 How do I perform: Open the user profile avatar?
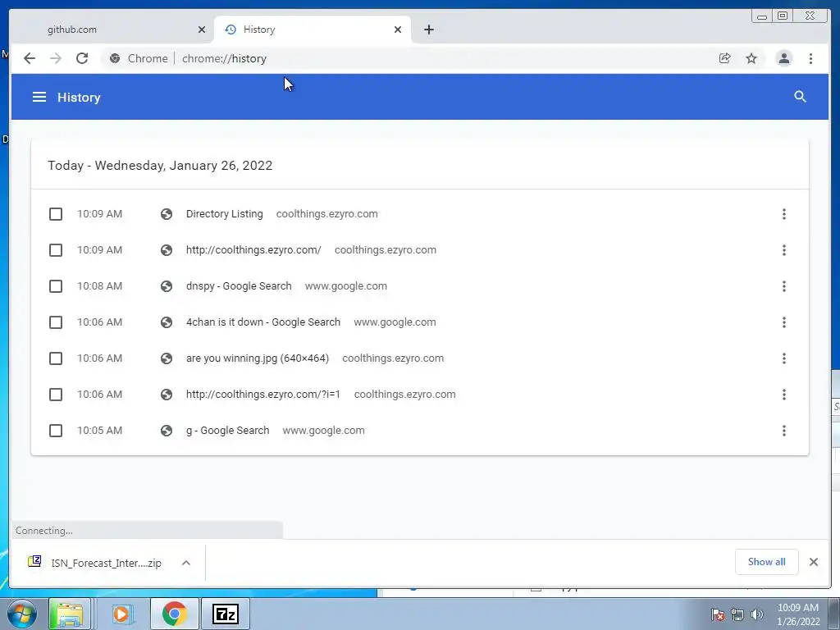pos(783,58)
